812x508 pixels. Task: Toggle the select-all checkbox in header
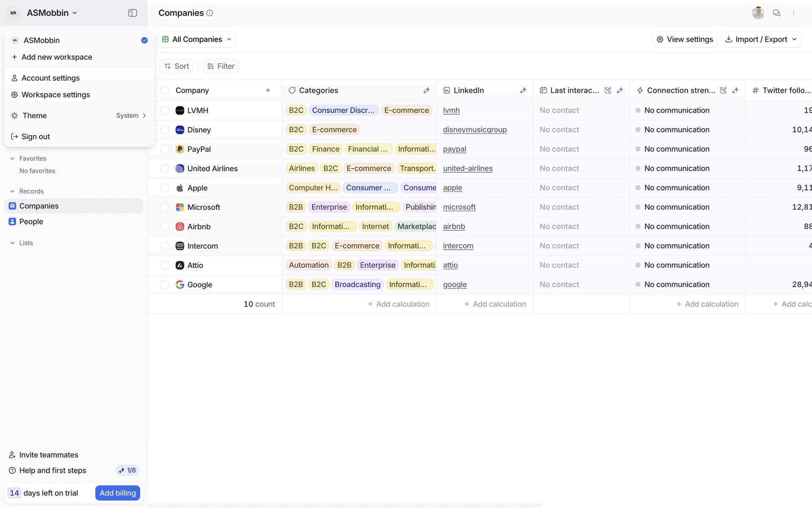click(165, 90)
